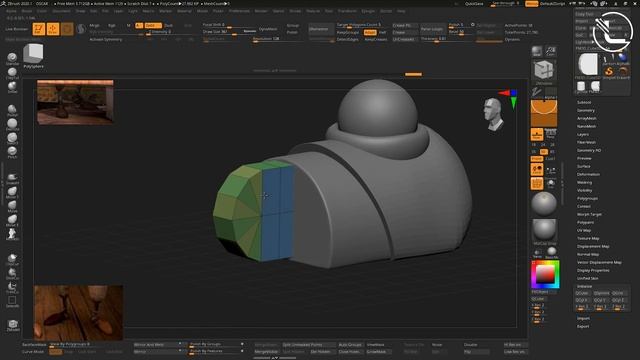This screenshot has width=640, height=360.
Task: Expand the UV Map section
Action: (x=584, y=230)
